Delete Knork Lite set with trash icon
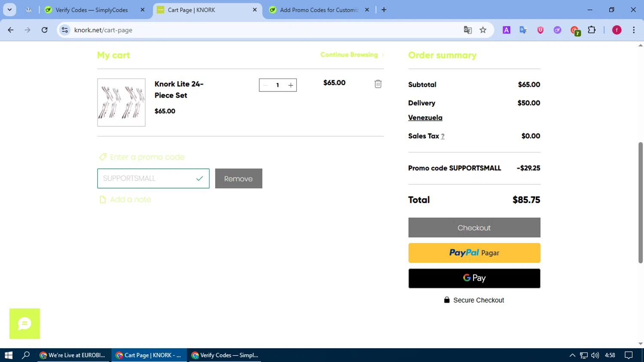 click(x=378, y=84)
